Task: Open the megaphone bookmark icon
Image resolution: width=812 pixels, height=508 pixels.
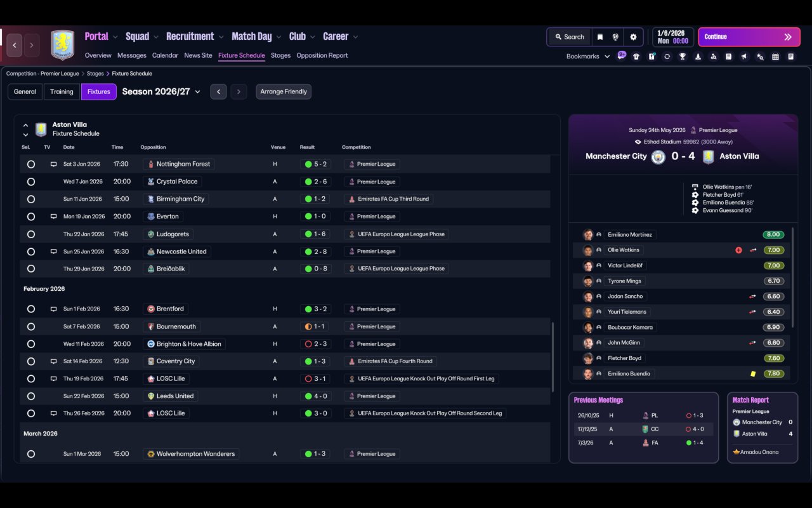Action: coord(744,57)
